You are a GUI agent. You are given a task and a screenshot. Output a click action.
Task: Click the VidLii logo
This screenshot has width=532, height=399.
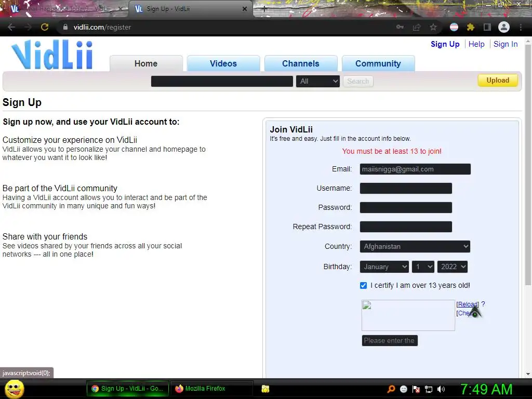[x=52, y=55]
